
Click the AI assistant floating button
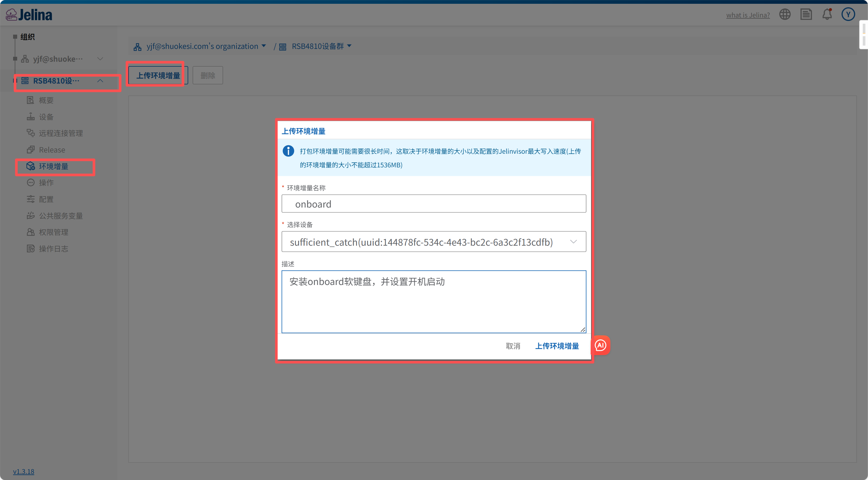point(600,345)
